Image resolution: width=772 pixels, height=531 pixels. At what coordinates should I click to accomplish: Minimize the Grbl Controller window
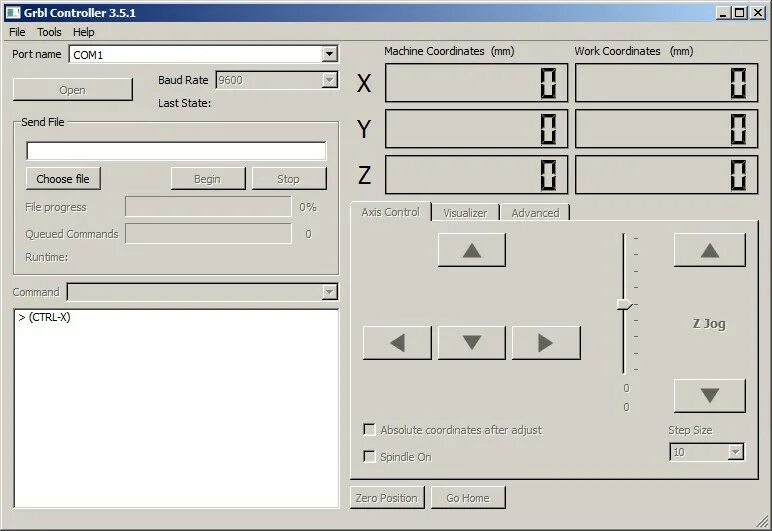[x=723, y=13]
